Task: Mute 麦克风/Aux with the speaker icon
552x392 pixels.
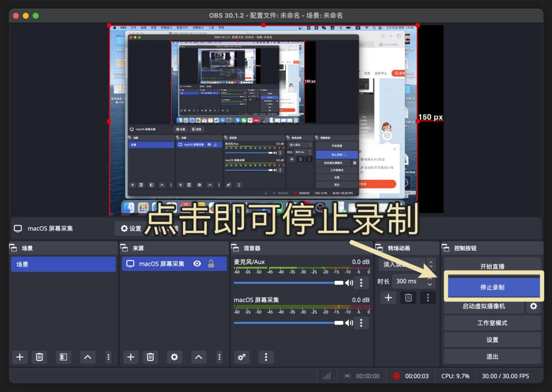Action: pos(350,283)
